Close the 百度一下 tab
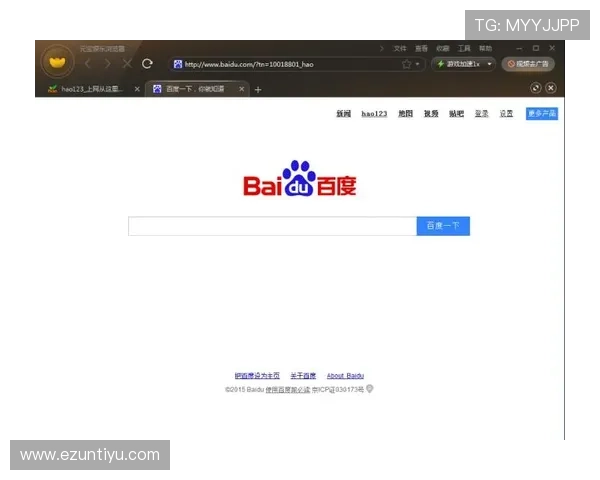This screenshot has width=600, height=480. coord(241,89)
